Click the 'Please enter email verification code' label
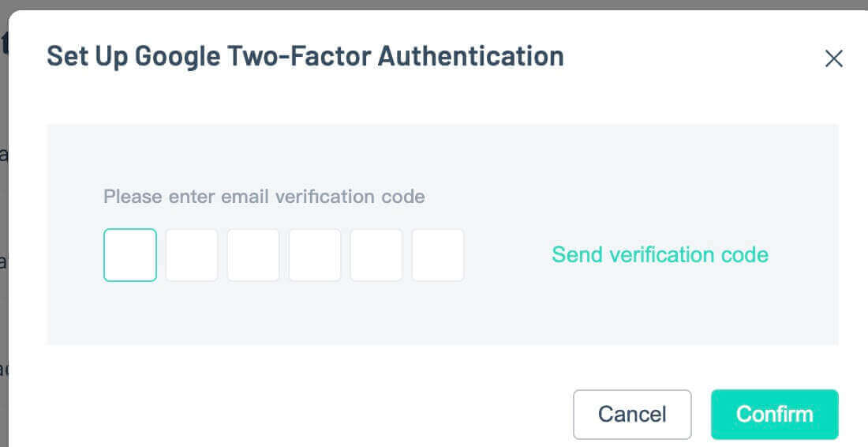 pyautogui.click(x=264, y=197)
